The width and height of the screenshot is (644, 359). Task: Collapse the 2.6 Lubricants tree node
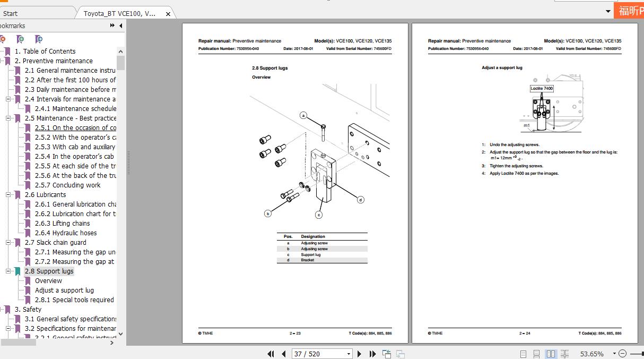point(8,195)
